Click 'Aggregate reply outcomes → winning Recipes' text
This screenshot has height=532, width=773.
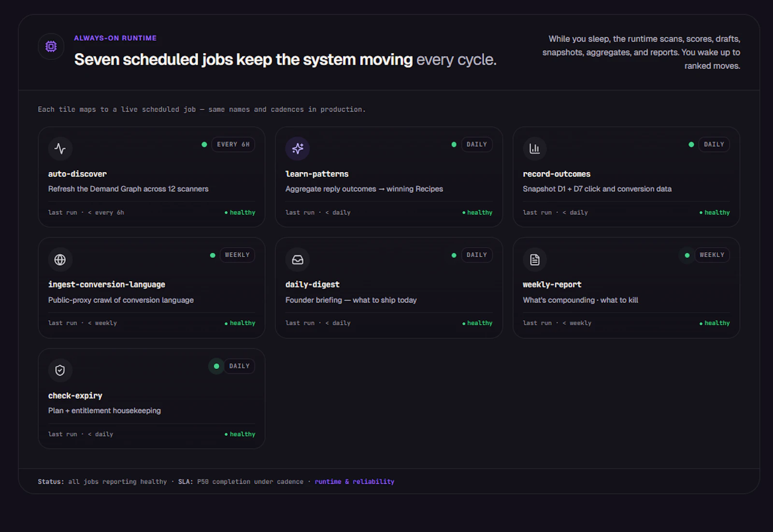[x=364, y=189]
